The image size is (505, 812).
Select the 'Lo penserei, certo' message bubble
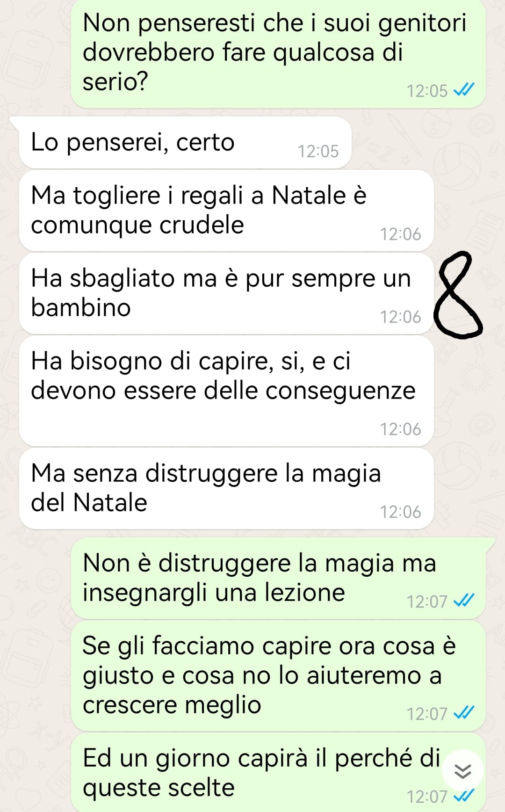point(185,143)
